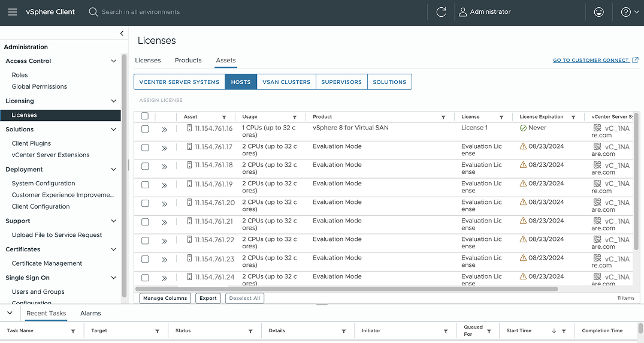Collapse the Deployment section

pos(114,169)
